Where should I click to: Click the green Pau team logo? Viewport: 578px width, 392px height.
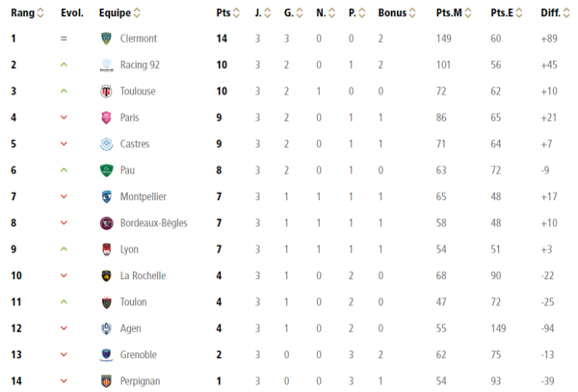coord(107,170)
